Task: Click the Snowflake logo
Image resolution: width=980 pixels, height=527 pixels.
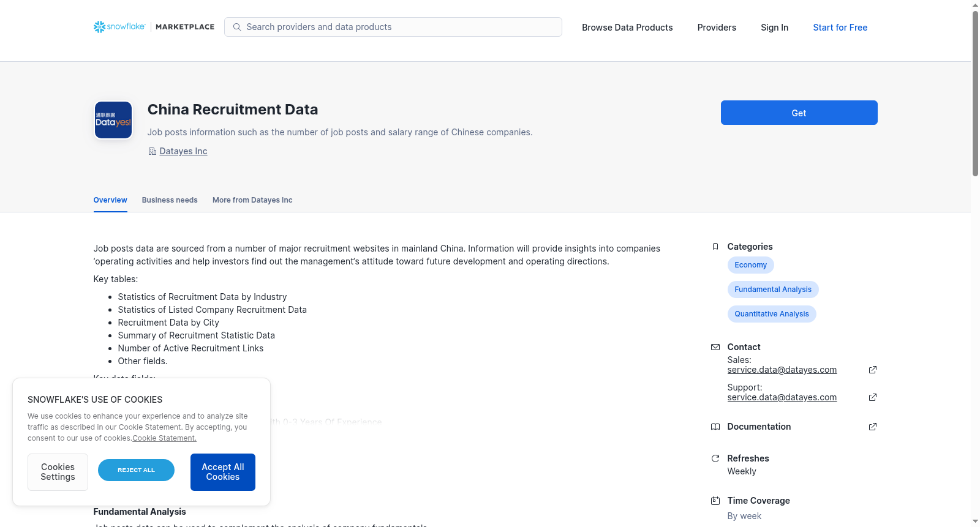Action: (119, 27)
